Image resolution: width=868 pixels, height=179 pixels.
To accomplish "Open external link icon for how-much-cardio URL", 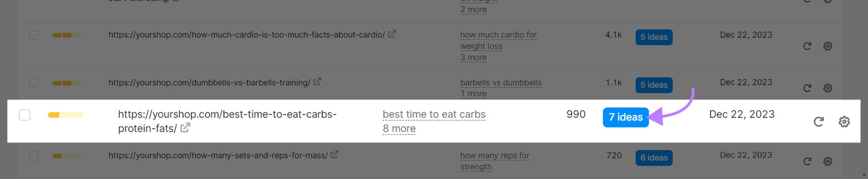I will [x=392, y=34].
